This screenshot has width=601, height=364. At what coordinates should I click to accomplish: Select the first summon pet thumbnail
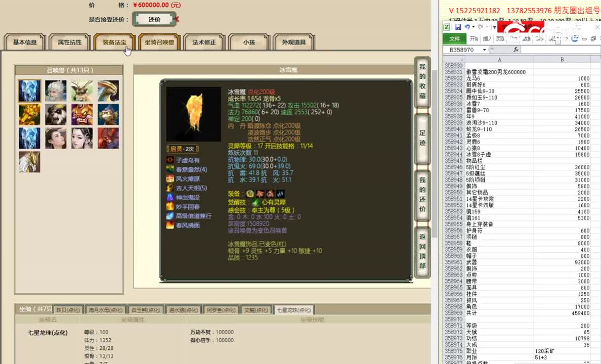point(29,89)
